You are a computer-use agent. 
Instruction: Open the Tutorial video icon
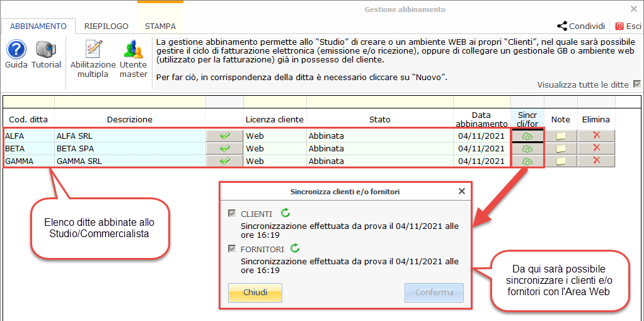pos(46,50)
